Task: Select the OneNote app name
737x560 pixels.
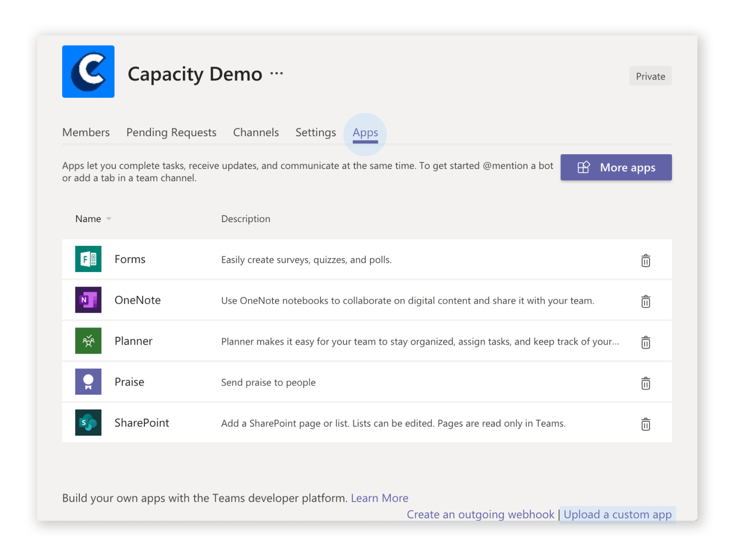Action: tap(138, 300)
